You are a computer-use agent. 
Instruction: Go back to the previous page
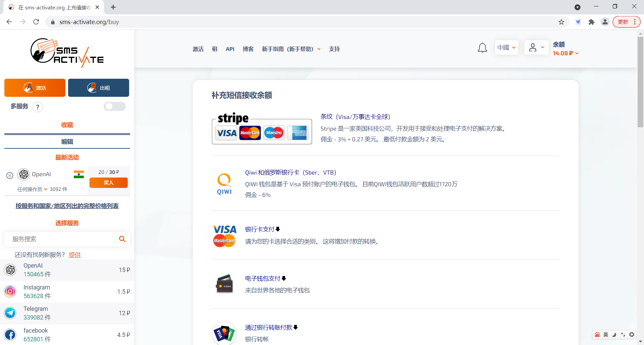9,22
